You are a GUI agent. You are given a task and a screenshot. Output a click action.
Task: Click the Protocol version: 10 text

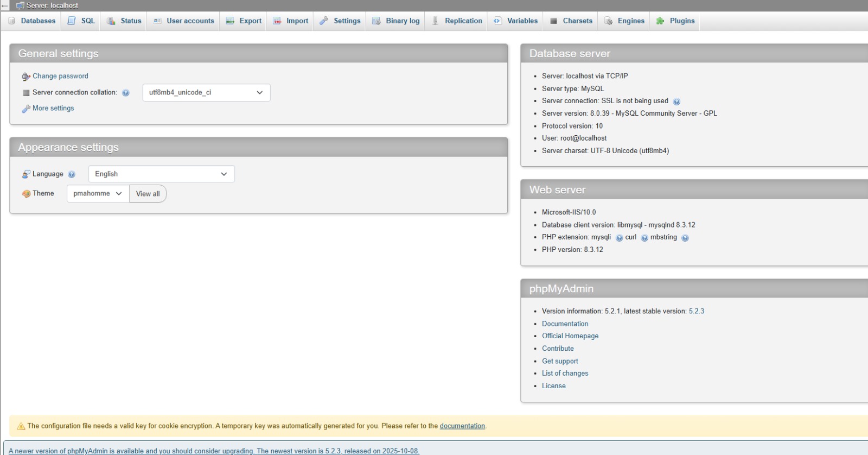click(x=572, y=126)
